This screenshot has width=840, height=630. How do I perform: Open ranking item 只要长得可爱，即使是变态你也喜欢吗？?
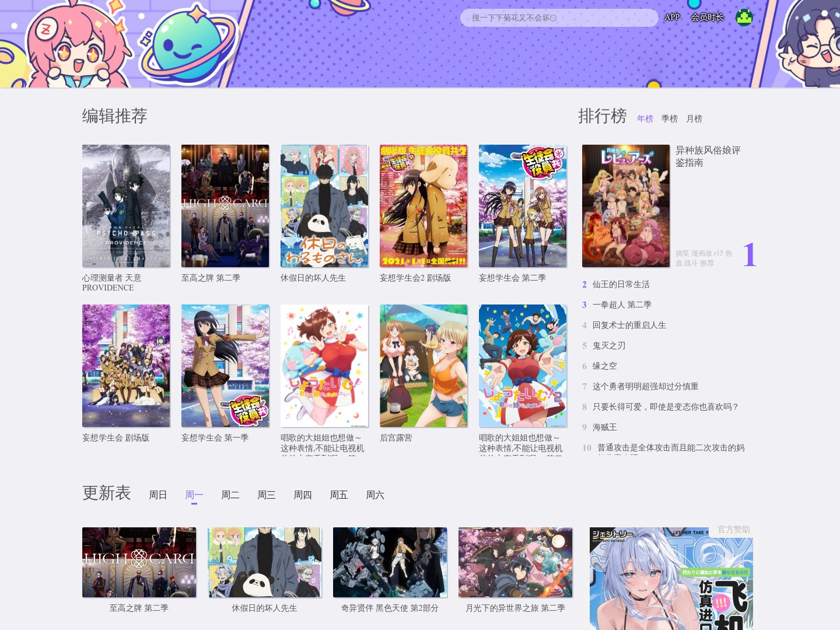666,407
